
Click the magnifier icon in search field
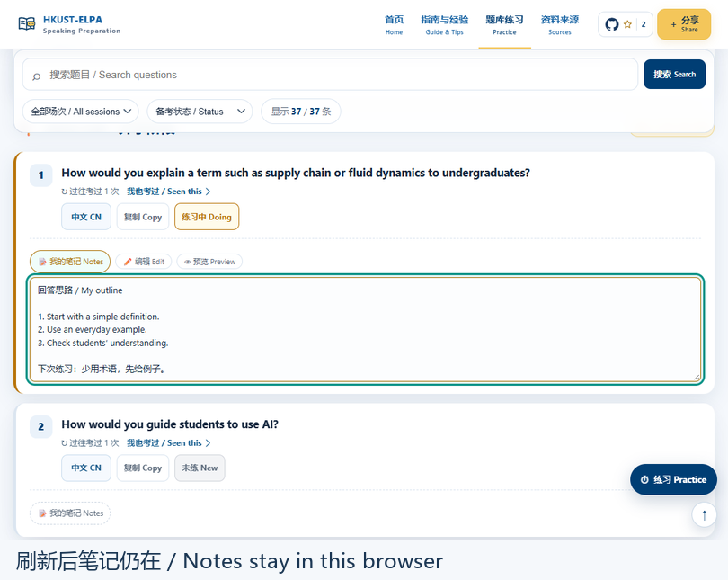coord(36,76)
